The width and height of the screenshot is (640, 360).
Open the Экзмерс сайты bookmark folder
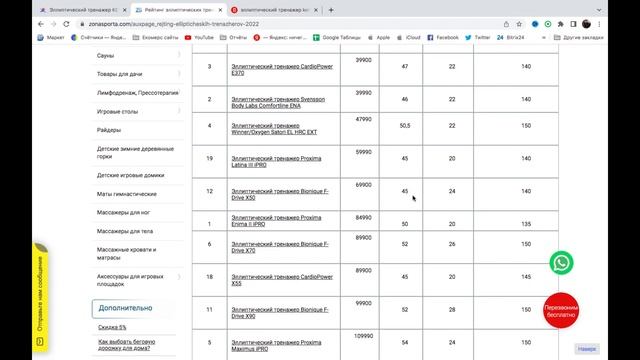[156, 38]
